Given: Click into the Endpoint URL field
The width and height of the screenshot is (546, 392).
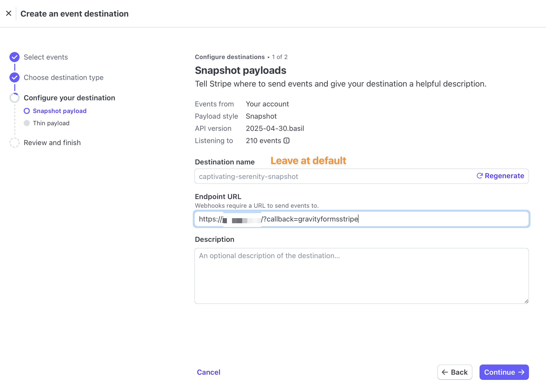Looking at the screenshot, I should pyautogui.click(x=361, y=219).
